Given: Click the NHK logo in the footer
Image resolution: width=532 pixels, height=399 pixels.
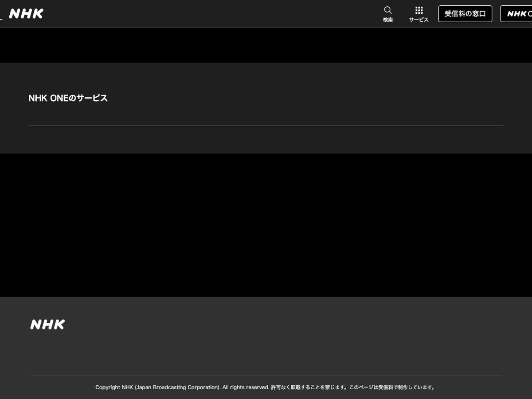Looking at the screenshot, I should coord(47,325).
